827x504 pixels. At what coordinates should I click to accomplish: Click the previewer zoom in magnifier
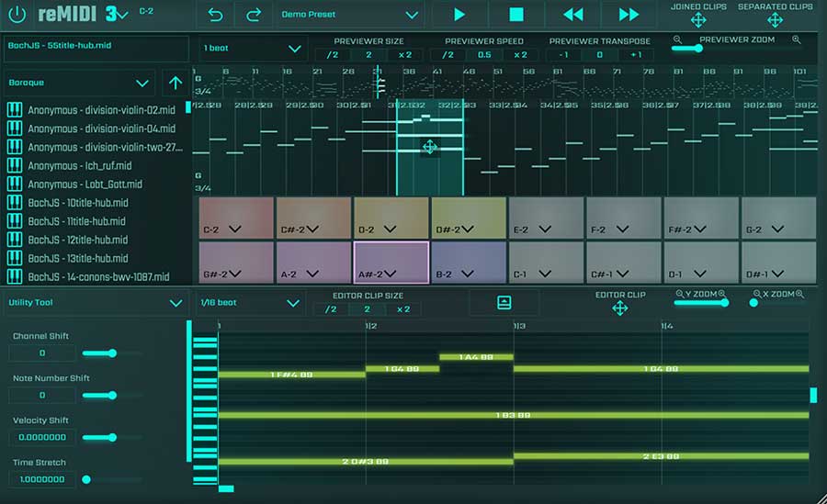coord(797,39)
